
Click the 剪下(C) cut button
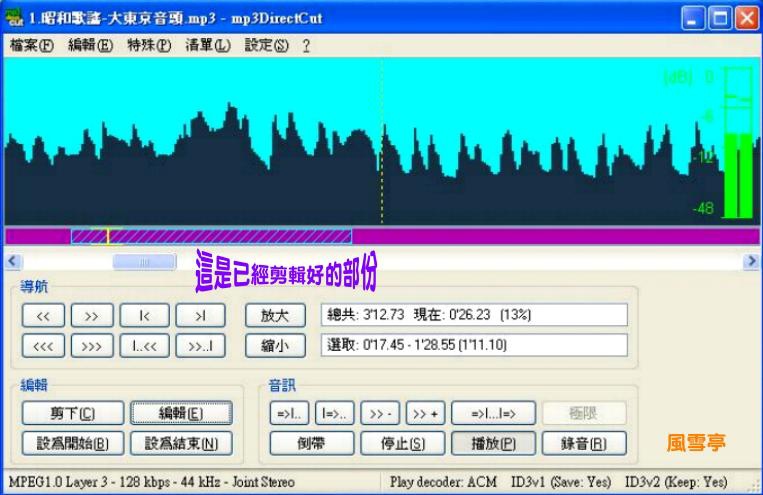(x=73, y=413)
